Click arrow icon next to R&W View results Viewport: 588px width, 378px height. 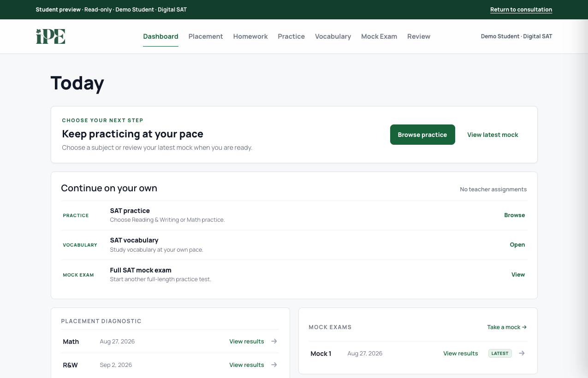pos(274,365)
